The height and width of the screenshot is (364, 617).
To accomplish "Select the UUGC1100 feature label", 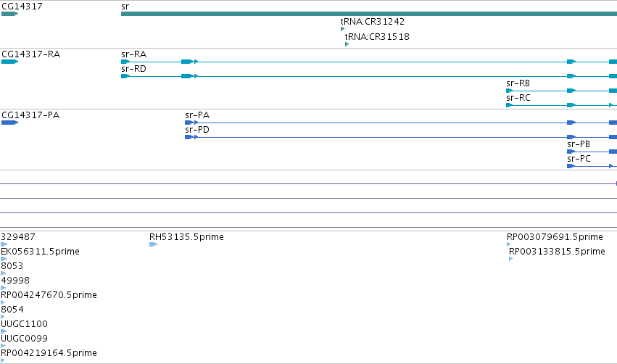I will (25, 324).
